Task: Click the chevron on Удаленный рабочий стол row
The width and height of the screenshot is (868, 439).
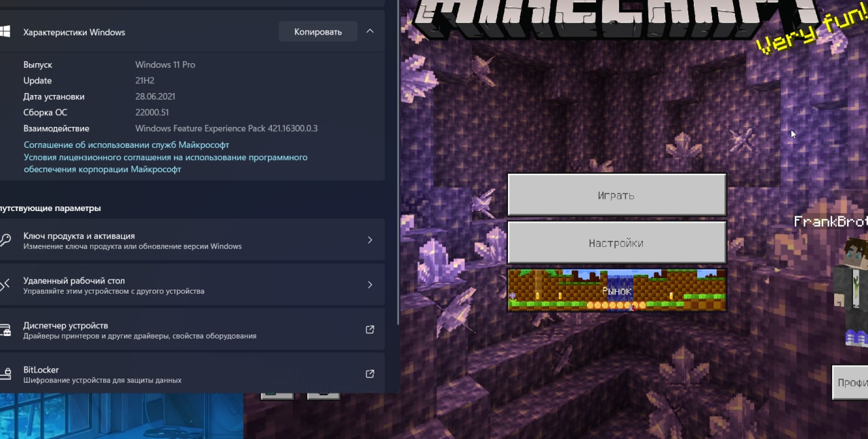Action: pos(370,285)
